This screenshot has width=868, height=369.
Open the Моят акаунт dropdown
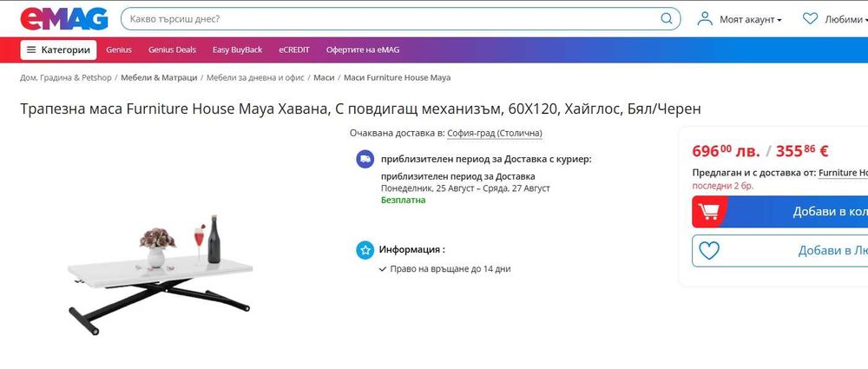point(751,19)
